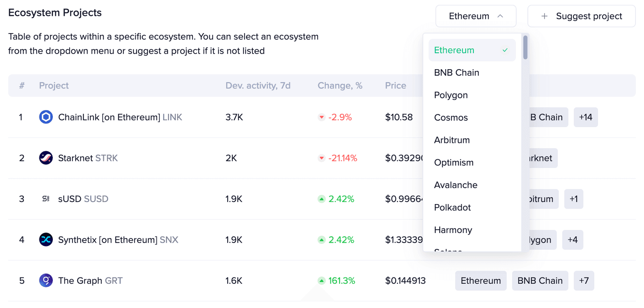644x308 pixels.
Task: Choose Polygon in the ecosystem list
Action: click(x=451, y=95)
